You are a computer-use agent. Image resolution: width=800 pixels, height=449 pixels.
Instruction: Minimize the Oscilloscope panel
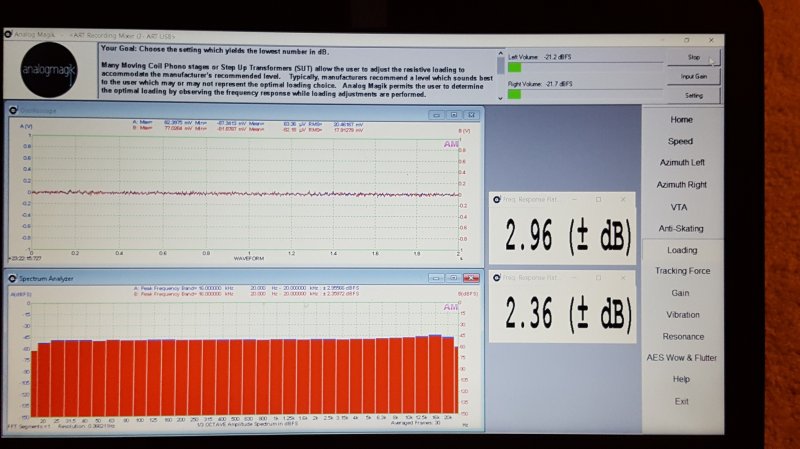[436, 115]
